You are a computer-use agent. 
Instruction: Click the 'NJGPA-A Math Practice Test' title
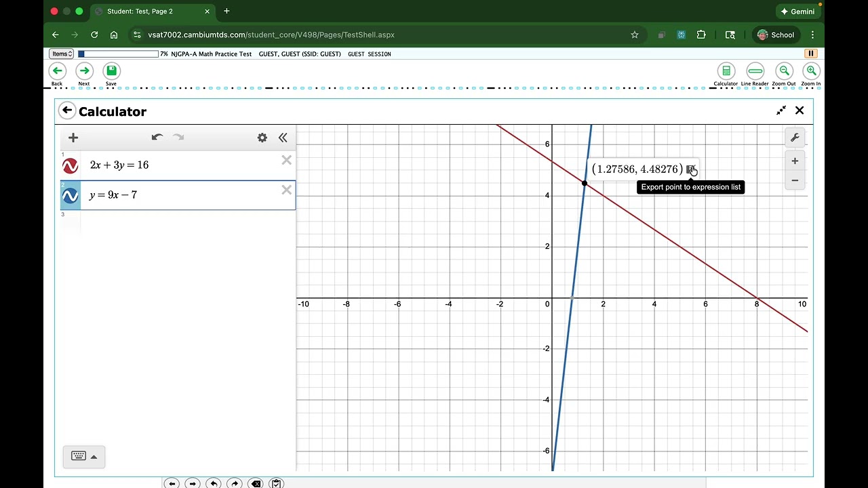211,54
